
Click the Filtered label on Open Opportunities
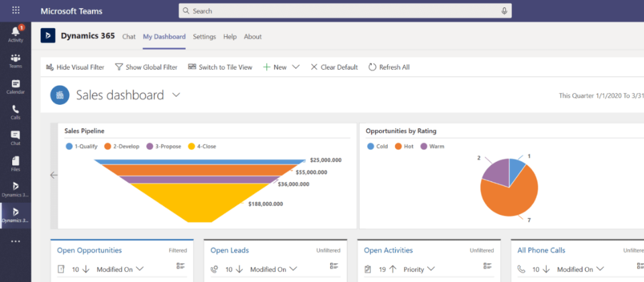pyautogui.click(x=178, y=250)
